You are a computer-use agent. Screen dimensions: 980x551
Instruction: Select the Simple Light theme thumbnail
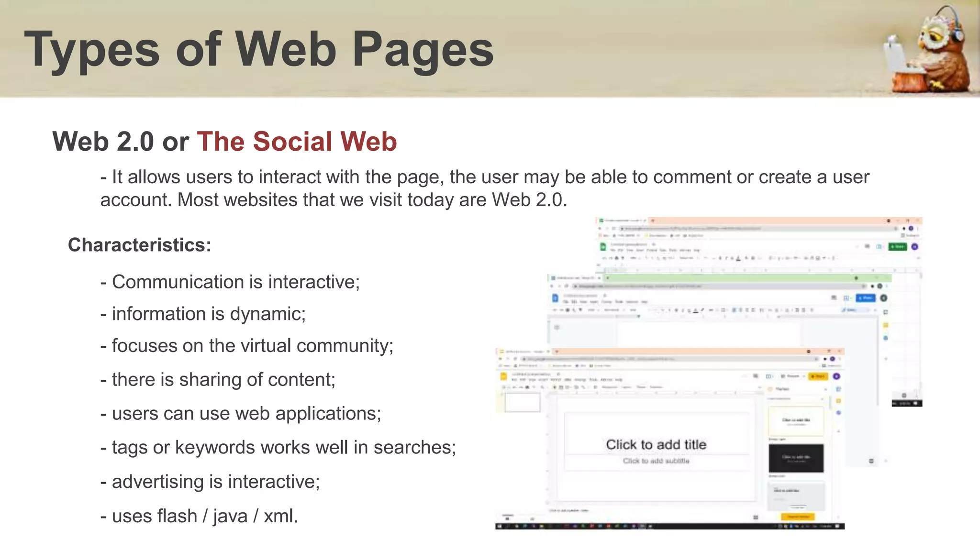pyautogui.click(x=796, y=421)
